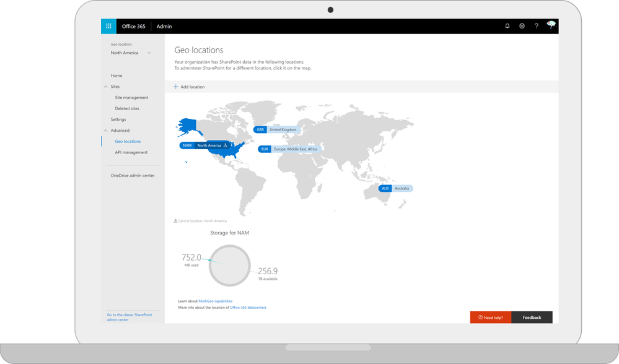
Task: Select the EUR Europe, Middle East, Africa tag
Action: coord(289,149)
